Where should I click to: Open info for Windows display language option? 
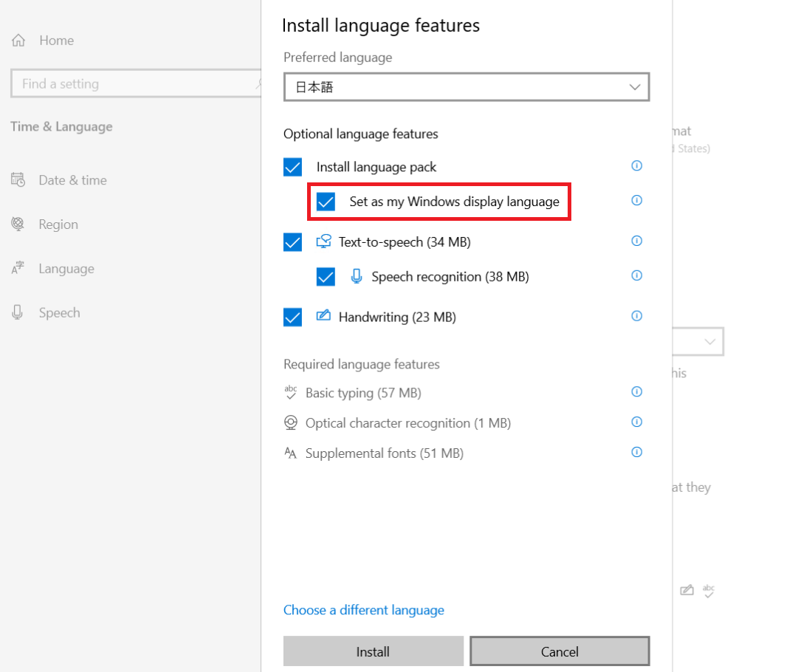[636, 201]
